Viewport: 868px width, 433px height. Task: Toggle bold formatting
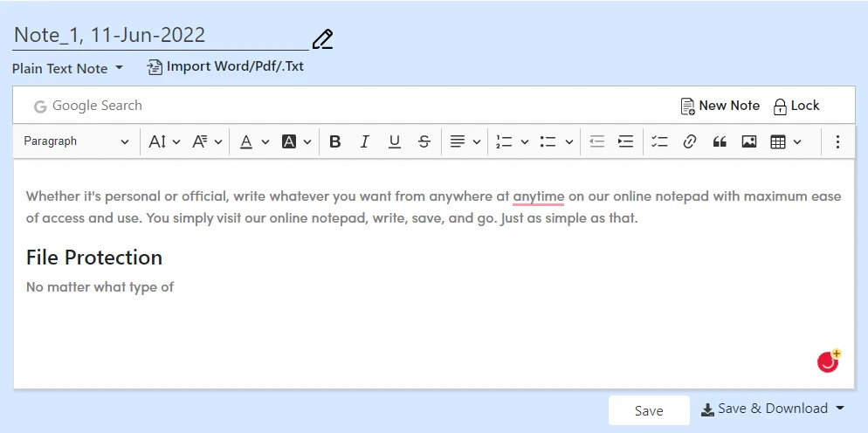pyautogui.click(x=334, y=141)
